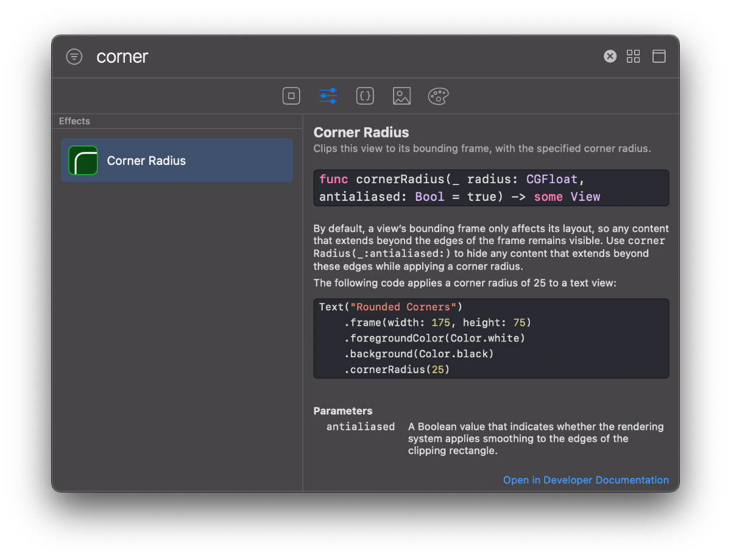Toggle the details panel window icon
Viewport: 731px width, 560px height.
coord(659,57)
